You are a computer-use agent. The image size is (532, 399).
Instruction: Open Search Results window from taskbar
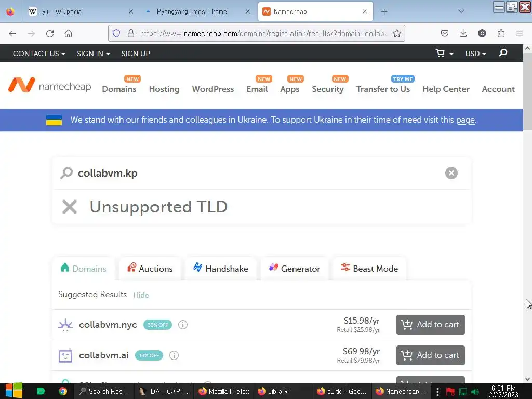[x=103, y=391]
